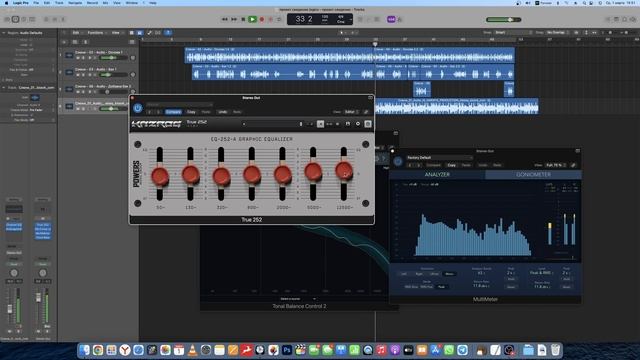
Task: Collapse the Region inspector disclosure triangle
Action: (4, 33)
